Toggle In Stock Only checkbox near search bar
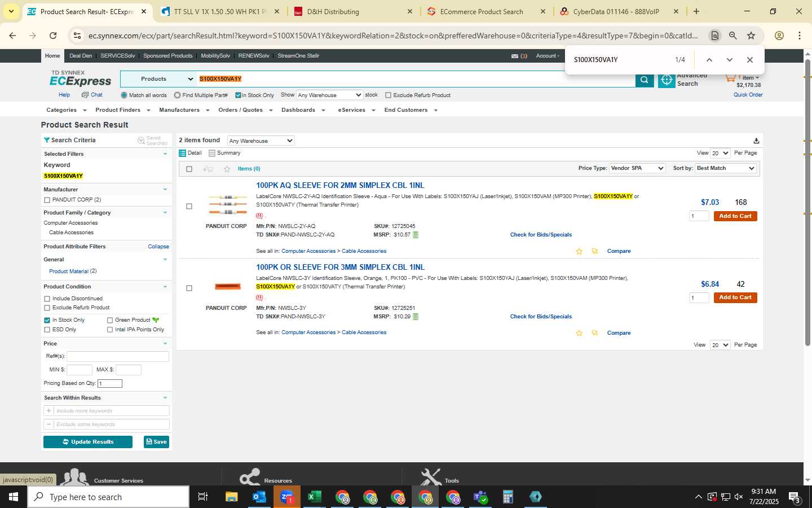Screen dimensions: 812x508 [x=238, y=95]
